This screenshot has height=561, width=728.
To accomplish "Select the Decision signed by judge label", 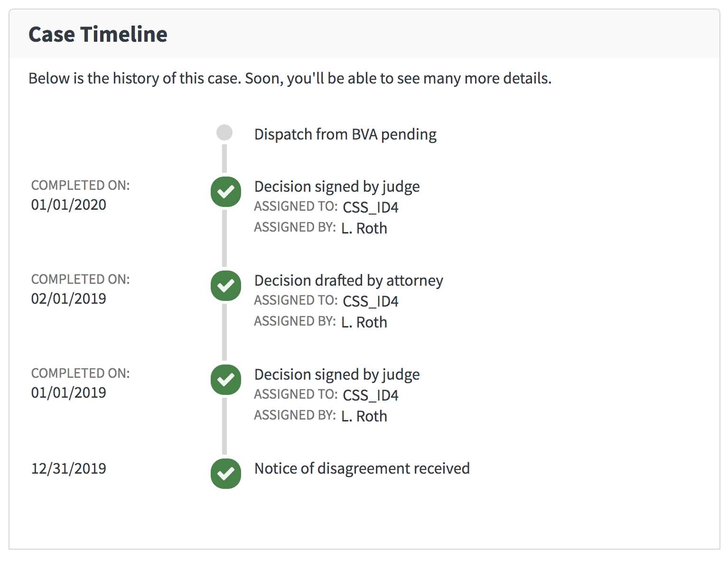I will point(337,186).
